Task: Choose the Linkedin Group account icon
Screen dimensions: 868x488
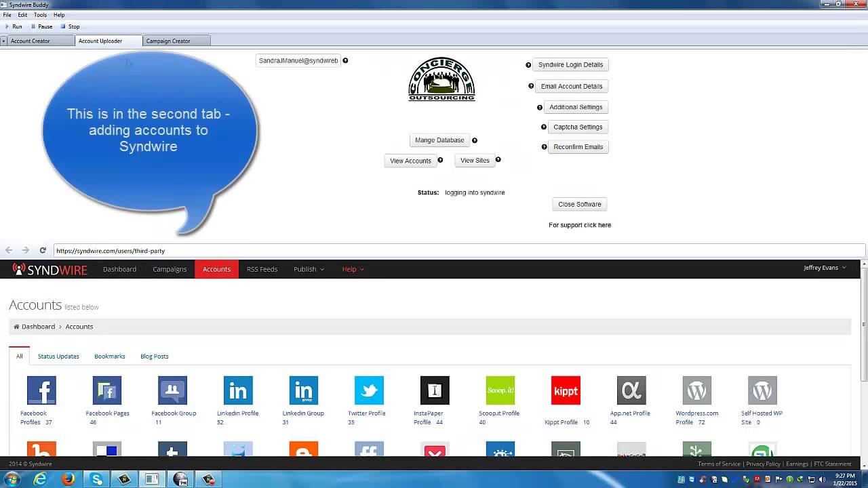Action: (x=304, y=390)
